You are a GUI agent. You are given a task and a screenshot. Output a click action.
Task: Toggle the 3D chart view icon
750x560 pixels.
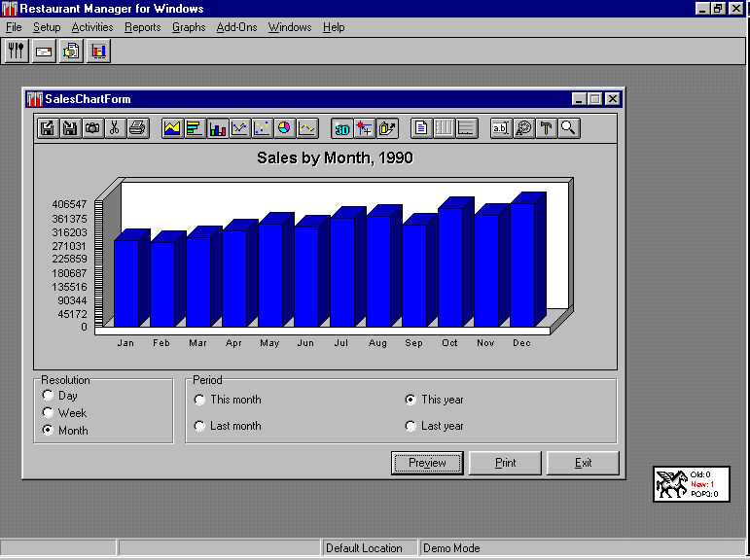pos(342,127)
